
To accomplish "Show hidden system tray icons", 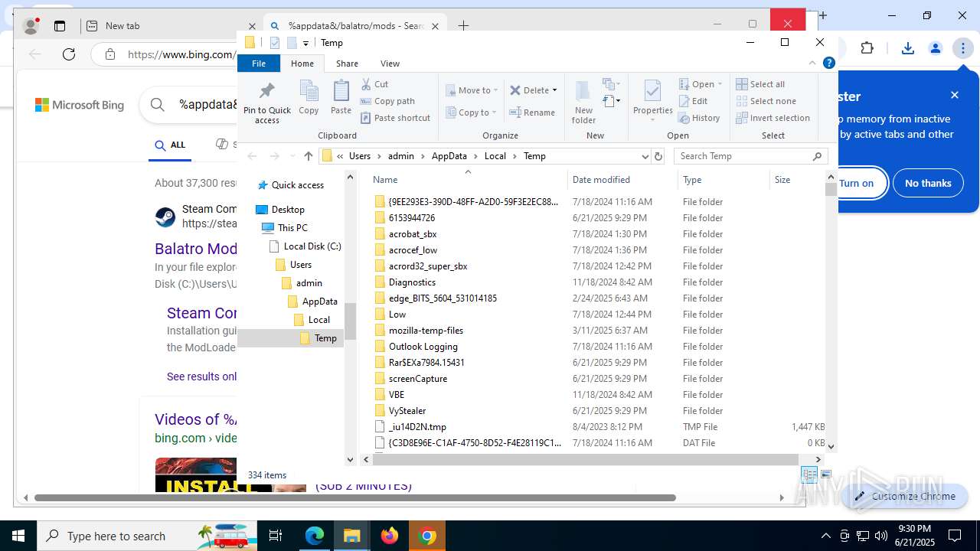I will (x=825, y=536).
